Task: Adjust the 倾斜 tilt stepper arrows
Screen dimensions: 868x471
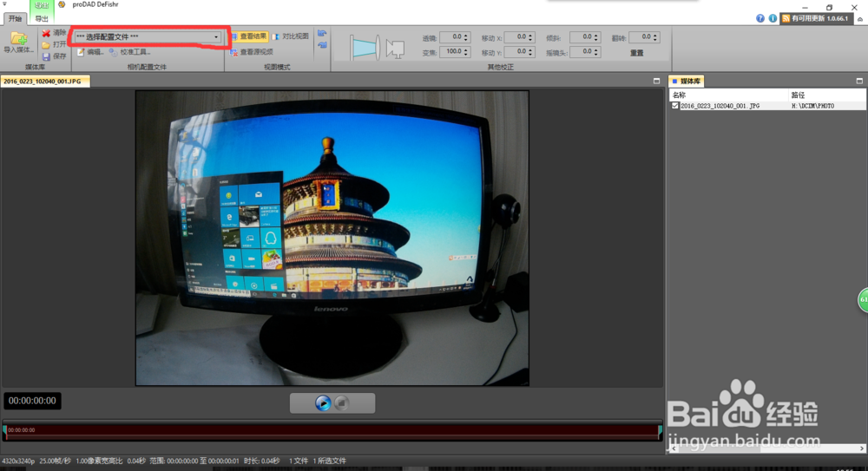Action: click(x=596, y=37)
